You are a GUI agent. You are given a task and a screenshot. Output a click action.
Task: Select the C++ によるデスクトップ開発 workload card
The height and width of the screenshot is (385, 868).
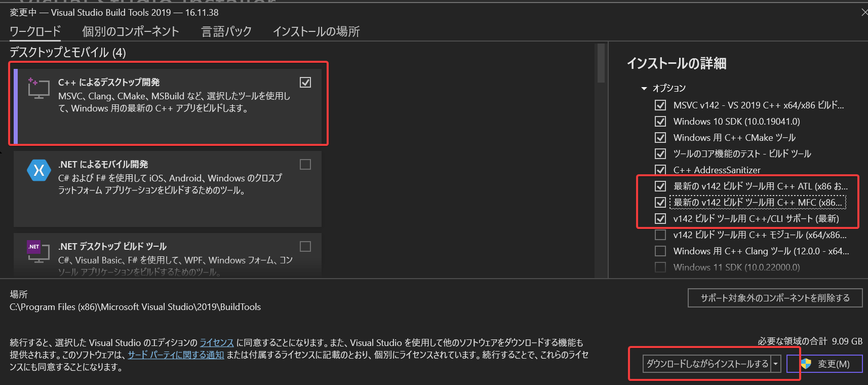[x=168, y=106]
